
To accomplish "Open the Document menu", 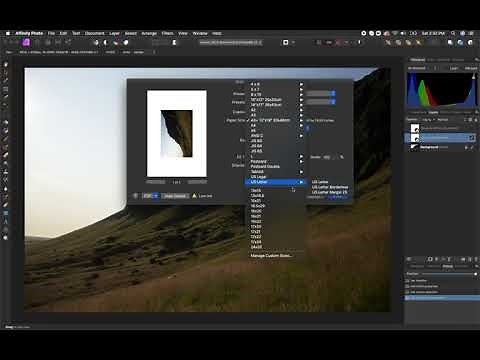I will pyautogui.click(x=95, y=33).
